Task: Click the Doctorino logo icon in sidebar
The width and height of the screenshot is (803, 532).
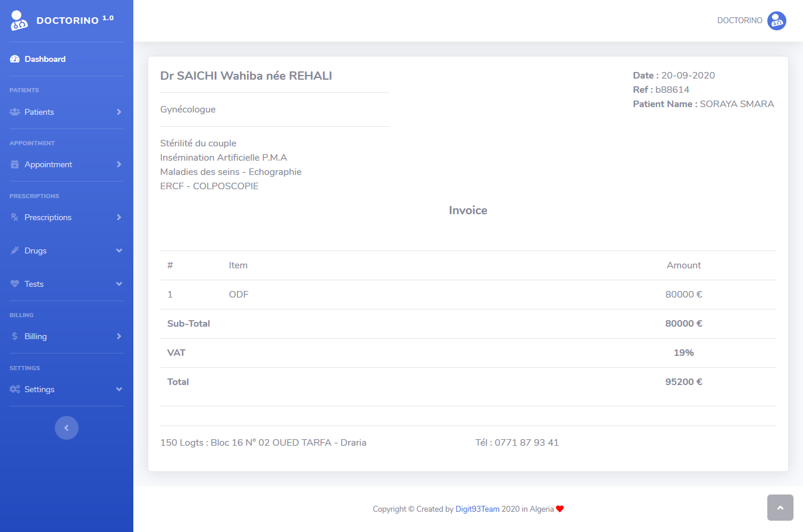Action: coord(18,21)
